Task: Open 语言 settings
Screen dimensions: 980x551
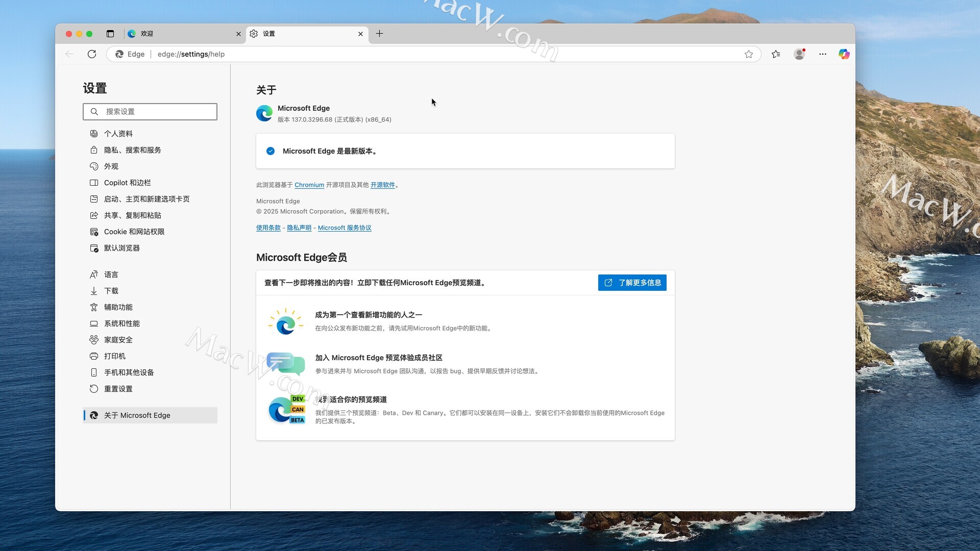Action: pos(150,274)
